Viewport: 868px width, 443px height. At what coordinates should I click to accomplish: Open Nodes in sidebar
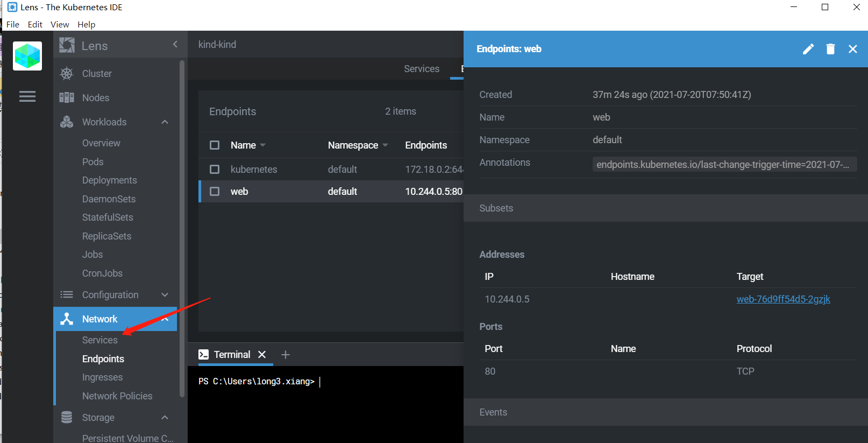click(x=96, y=97)
